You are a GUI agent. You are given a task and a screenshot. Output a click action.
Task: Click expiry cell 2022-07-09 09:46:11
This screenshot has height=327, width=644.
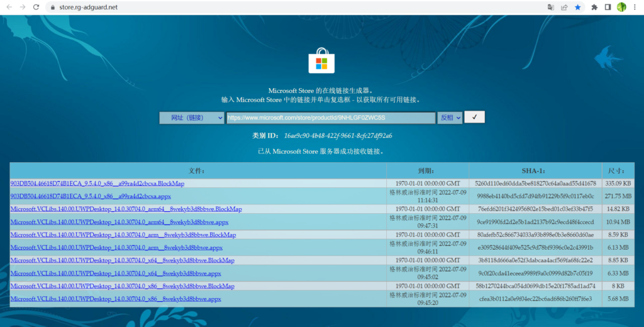(428, 247)
